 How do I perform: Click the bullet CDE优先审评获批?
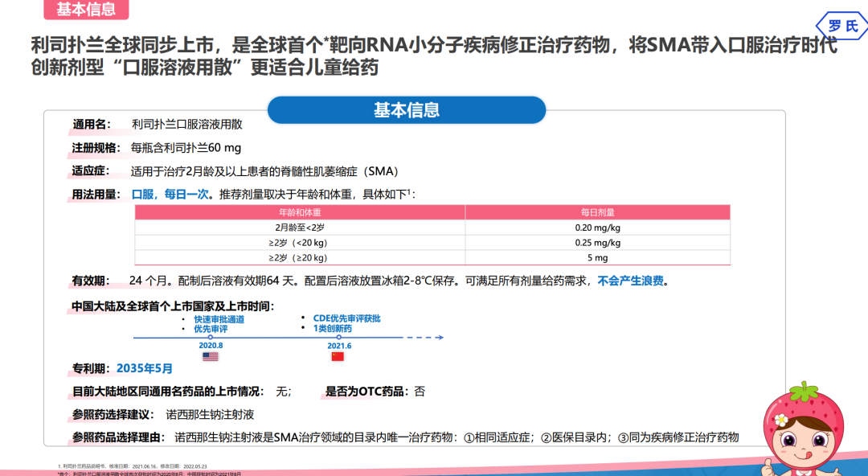347,318
